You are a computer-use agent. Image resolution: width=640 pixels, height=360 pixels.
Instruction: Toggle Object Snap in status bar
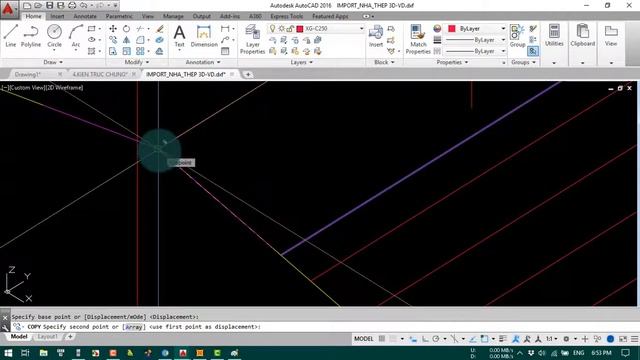click(x=484, y=338)
